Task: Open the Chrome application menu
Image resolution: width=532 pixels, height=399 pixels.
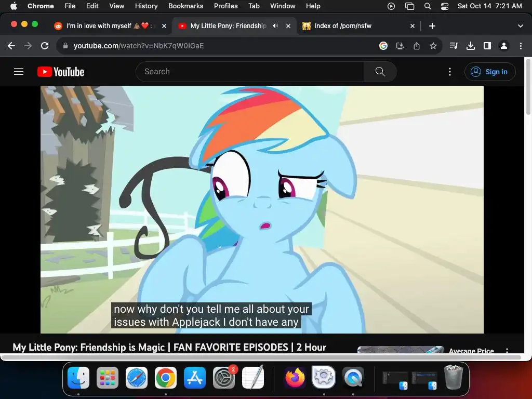Action: pos(41,6)
